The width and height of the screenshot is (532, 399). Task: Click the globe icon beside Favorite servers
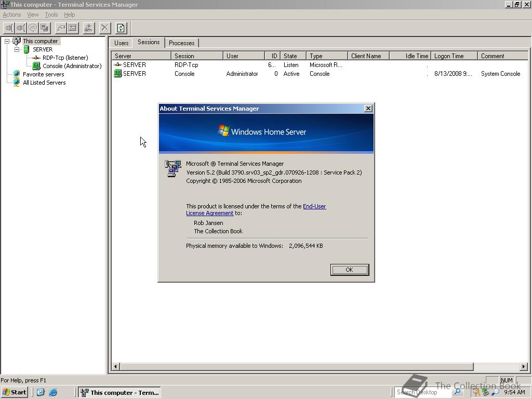click(x=16, y=74)
